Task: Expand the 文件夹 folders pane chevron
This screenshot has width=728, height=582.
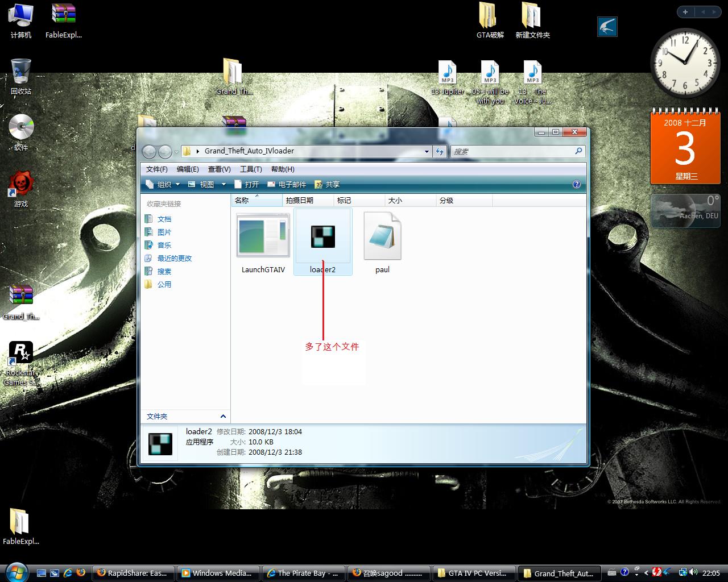Action: 223,416
